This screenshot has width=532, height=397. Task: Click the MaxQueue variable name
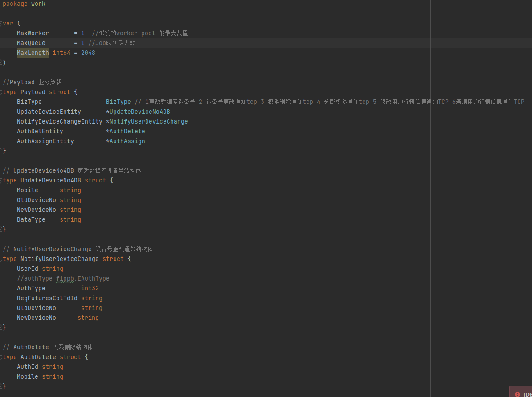click(31, 43)
